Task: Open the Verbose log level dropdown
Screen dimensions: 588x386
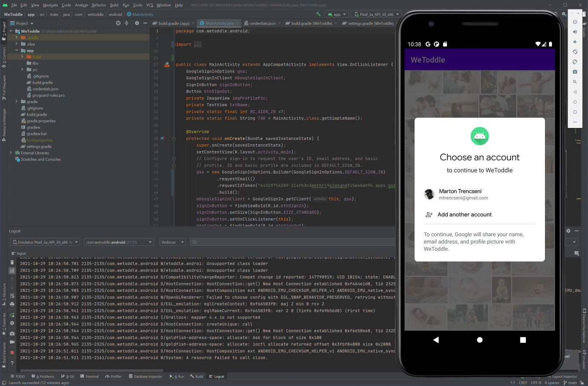Action: [173, 242]
